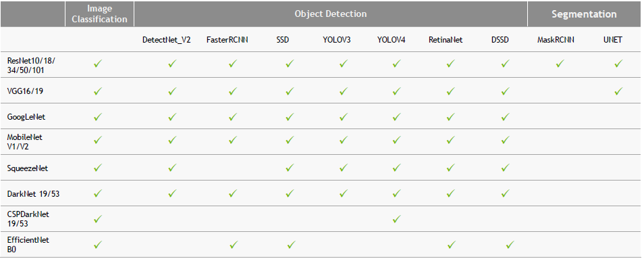The height and width of the screenshot is (261, 644).
Task: Click the ResNet checkmark under MaskRCNN
Action: tap(560, 64)
